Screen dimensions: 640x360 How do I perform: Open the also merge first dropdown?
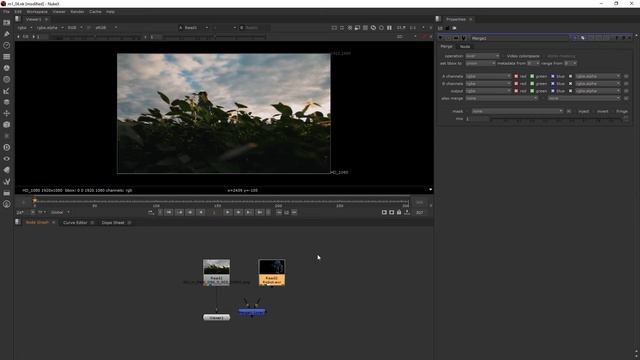pyautogui.click(x=502, y=98)
